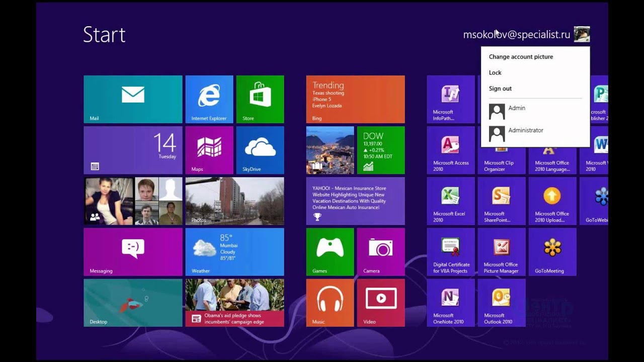Launch the Internet Explorer tile

[x=209, y=99]
